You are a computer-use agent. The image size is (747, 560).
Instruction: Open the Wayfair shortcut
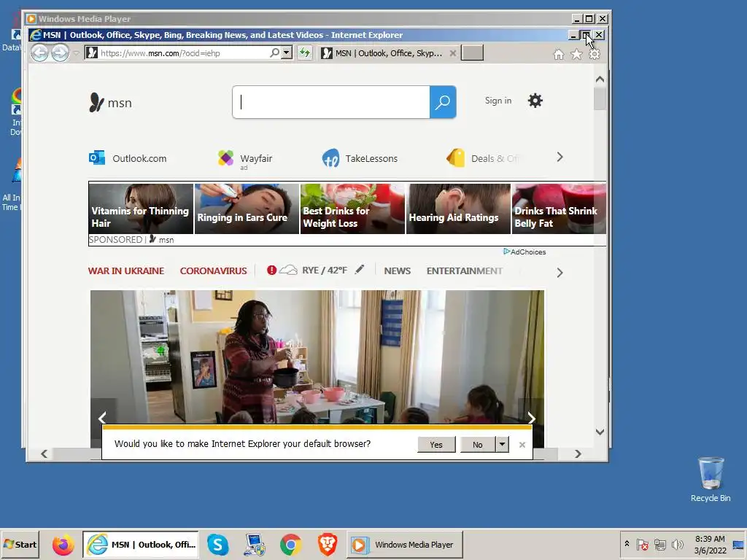point(245,158)
